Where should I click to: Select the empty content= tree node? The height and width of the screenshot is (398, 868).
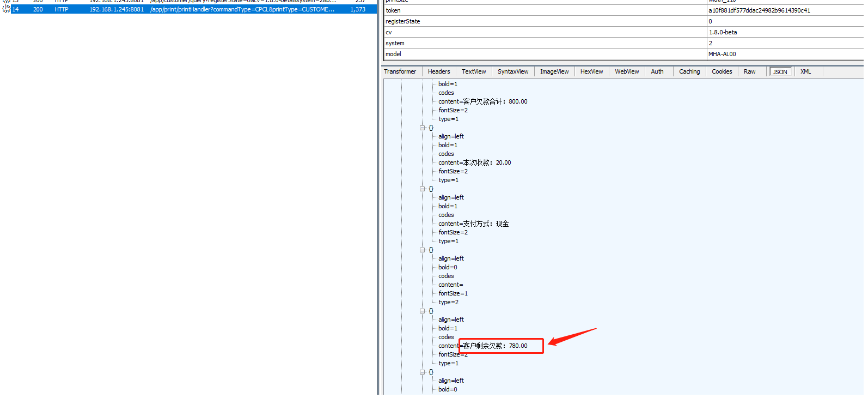[x=451, y=285]
